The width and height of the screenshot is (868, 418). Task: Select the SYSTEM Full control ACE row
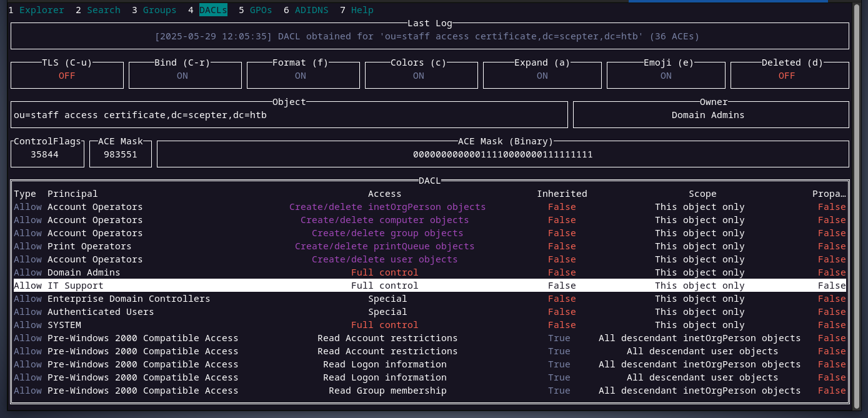(x=384, y=325)
